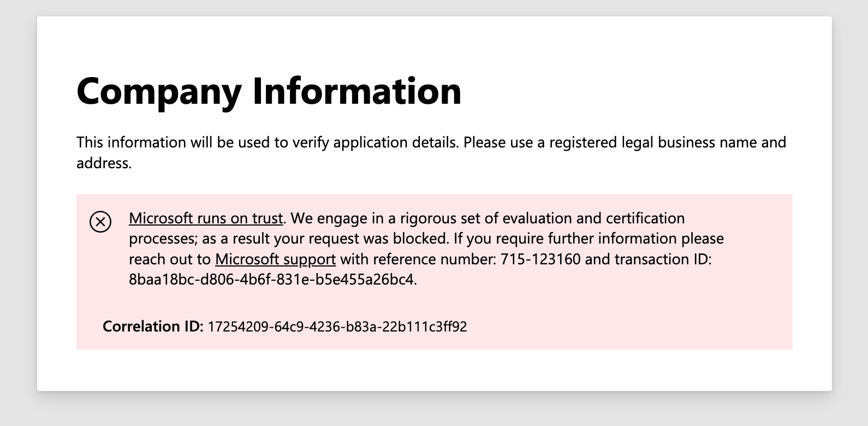868x426 pixels.
Task: Click the transaction ID 8baa18bc-d806 text
Action: [x=272, y=280]
